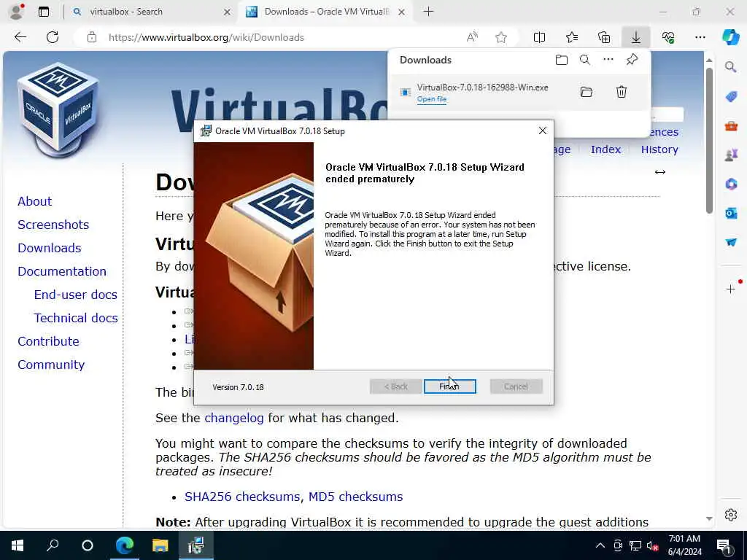This screenshot has height=560, width=747.
Task: Open Edge sidebar Tools briefcase icon
Action: point(731,126)
